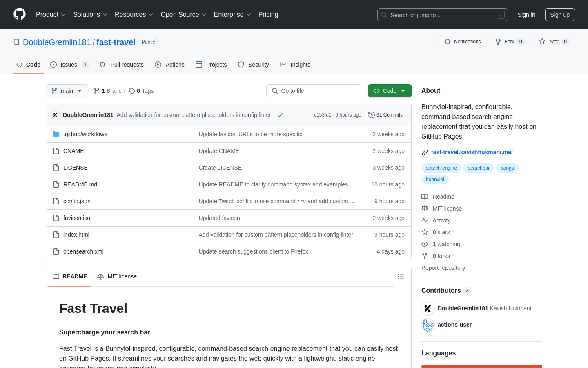The width and height of the screenshot is (588, 368).
Task: Click the Notifications bell button
Action: tap(463, 42)
